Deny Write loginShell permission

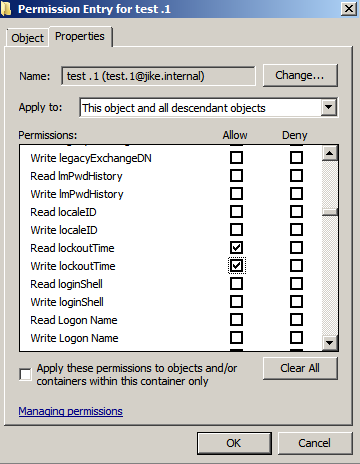pyautogui.click(x=296, y=302)
